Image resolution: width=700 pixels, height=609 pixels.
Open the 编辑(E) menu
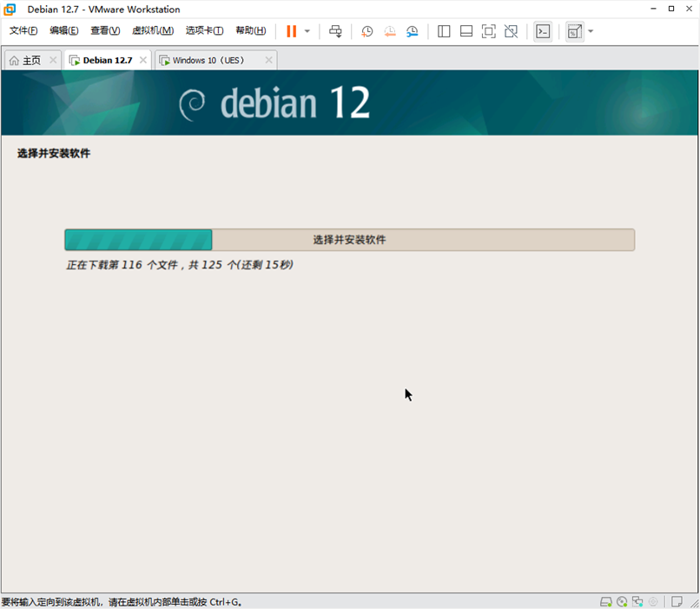(x=64, y=30)
